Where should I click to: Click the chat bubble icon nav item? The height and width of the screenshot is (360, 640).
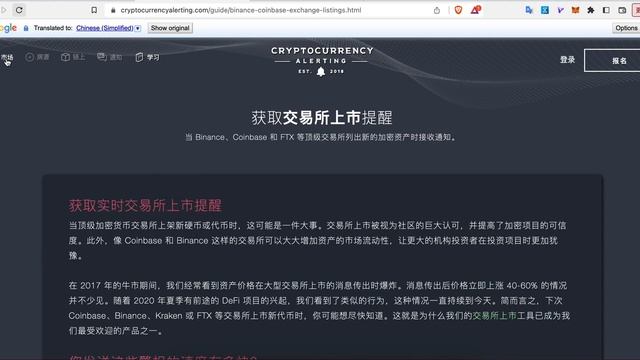(109, 57)
